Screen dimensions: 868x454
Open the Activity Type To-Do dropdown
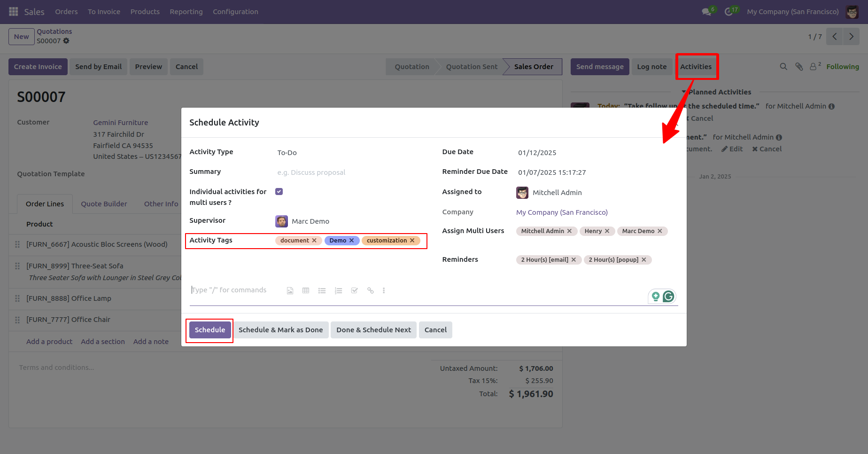(x=350, y=153)
